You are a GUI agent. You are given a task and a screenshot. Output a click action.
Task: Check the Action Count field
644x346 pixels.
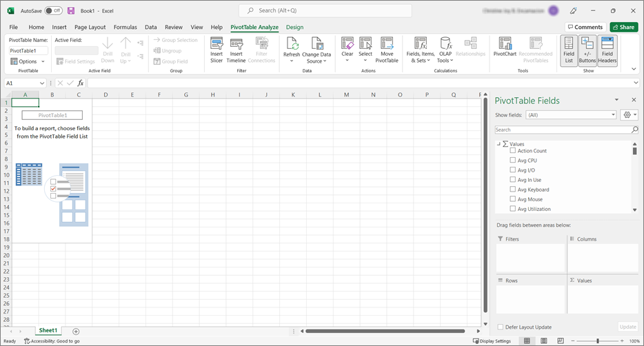click(x=512, y=151)
